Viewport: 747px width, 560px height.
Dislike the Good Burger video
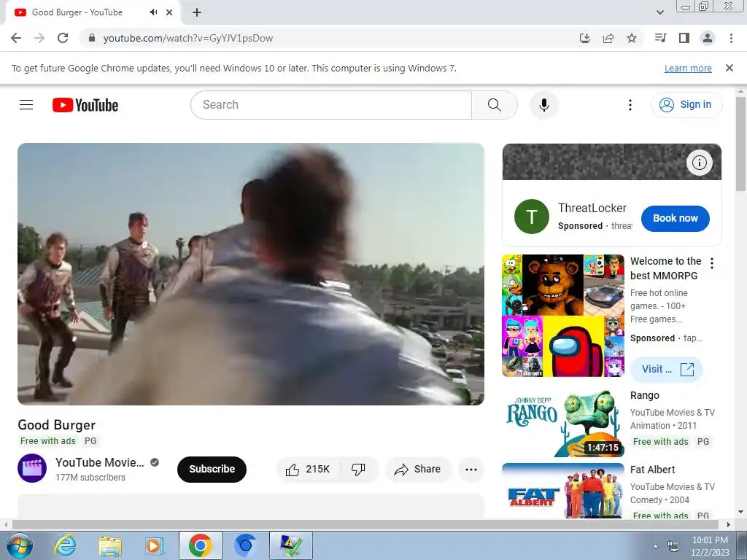tap(359, 470)
